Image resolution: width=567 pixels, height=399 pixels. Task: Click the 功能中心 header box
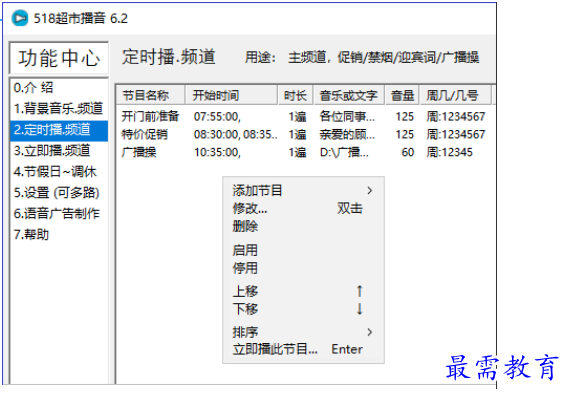pyautogui.click(x=59, y=58)
